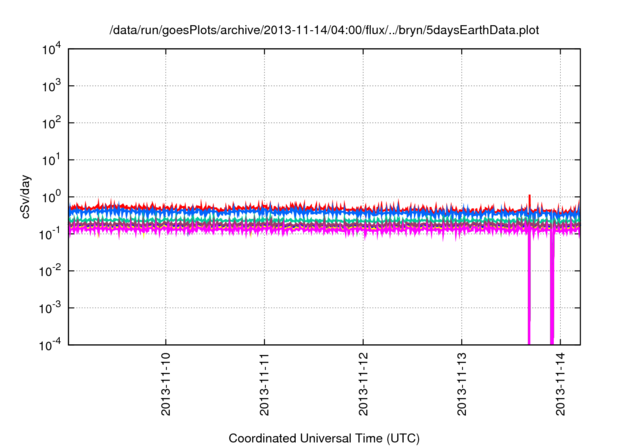The width and height of the screenshot is (640, 448).
Task: Click the 10^0 y-axis tick label
Action: [51, 197]
